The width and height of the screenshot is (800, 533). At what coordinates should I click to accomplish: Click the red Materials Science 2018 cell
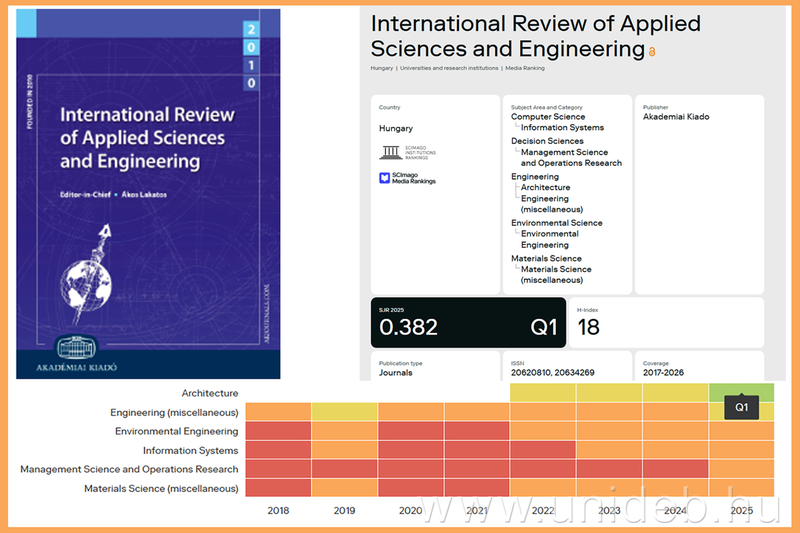click(278, 488)
